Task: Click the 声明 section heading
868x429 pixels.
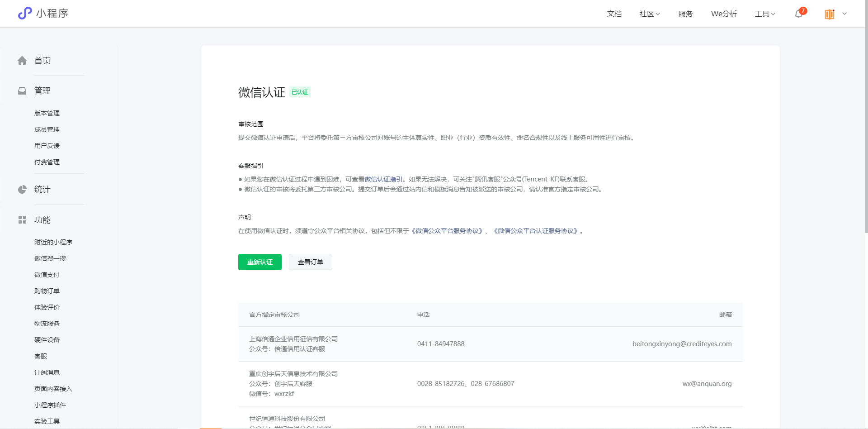Action: pyautogui.click(x=245, y=217)
